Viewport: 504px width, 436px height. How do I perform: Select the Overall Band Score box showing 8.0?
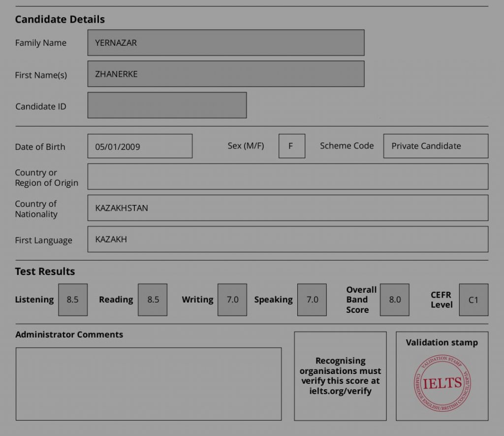395,300
